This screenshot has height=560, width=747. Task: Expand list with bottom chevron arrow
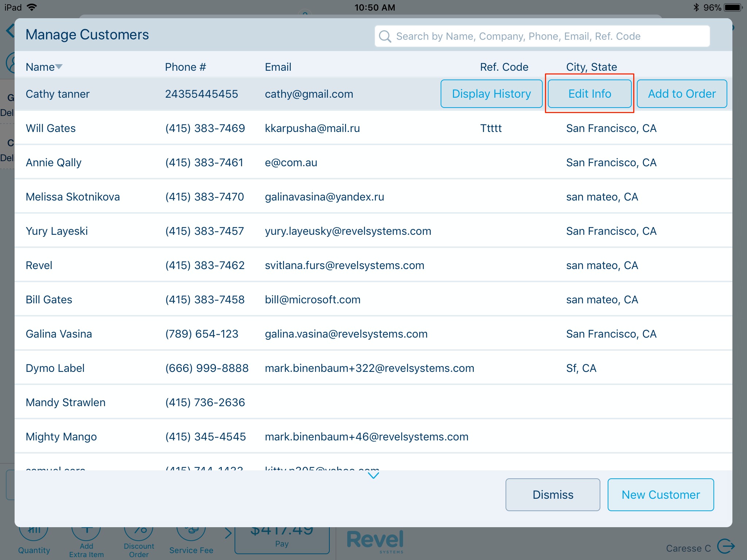click(373, 475)
